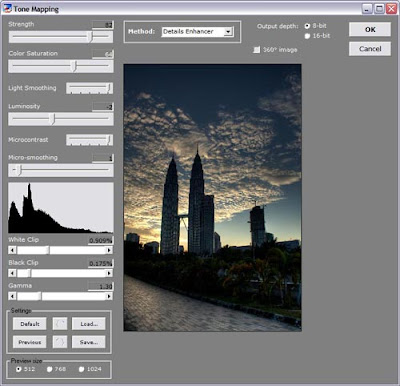Click the Microcontrast slider

pos(90,140)
